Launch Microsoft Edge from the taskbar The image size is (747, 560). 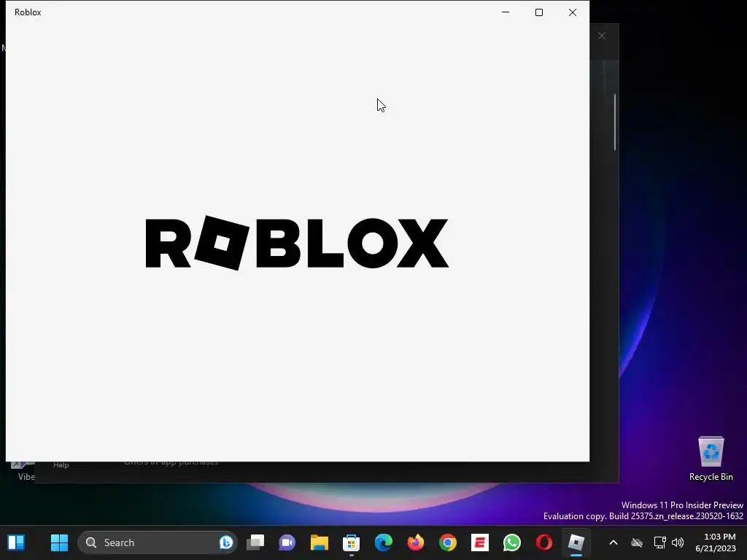tap(384, 542)
